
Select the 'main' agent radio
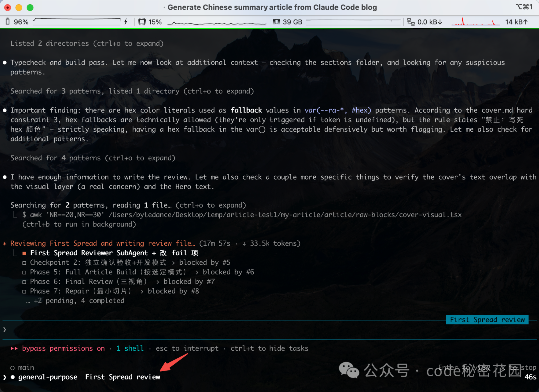12,368
